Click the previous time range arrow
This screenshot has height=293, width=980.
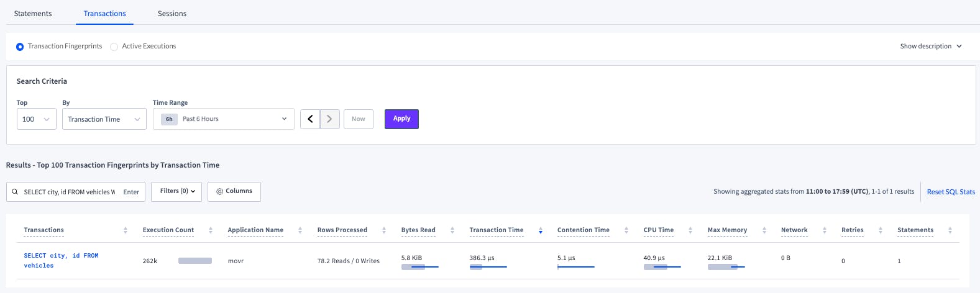click(310, 119)
